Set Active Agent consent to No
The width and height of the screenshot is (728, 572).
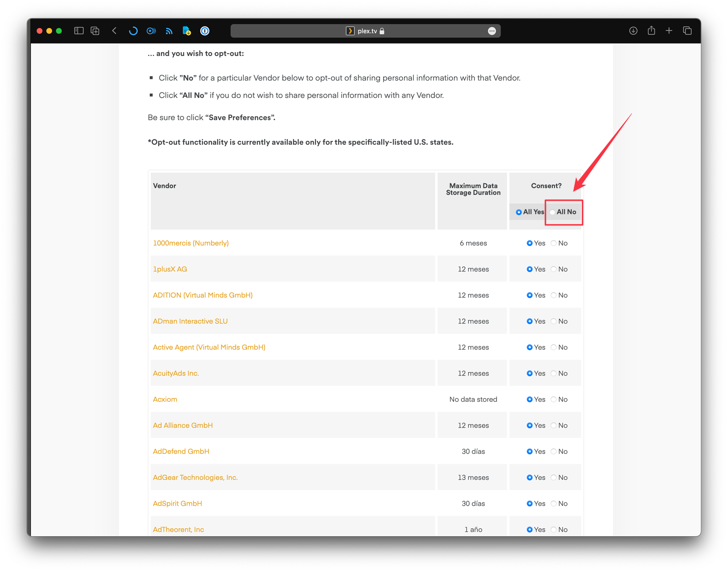click(x=554, y=347)
